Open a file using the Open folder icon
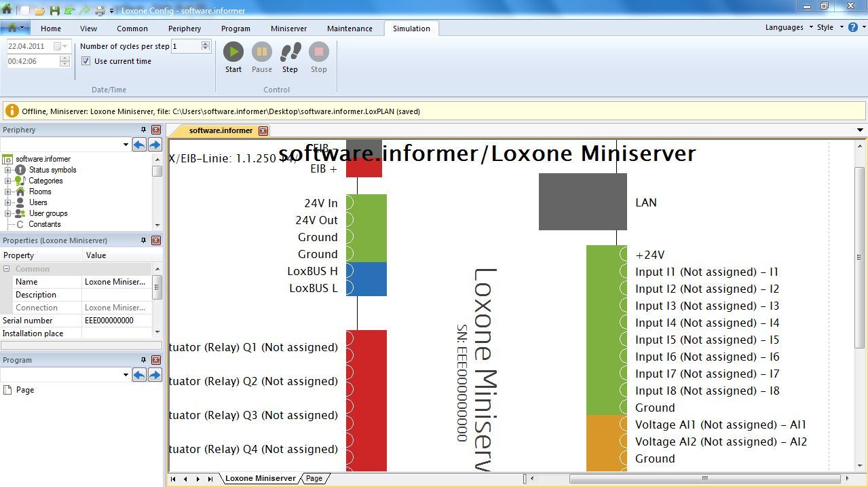This screenshot has width=868, height=487. pos(39,10)
